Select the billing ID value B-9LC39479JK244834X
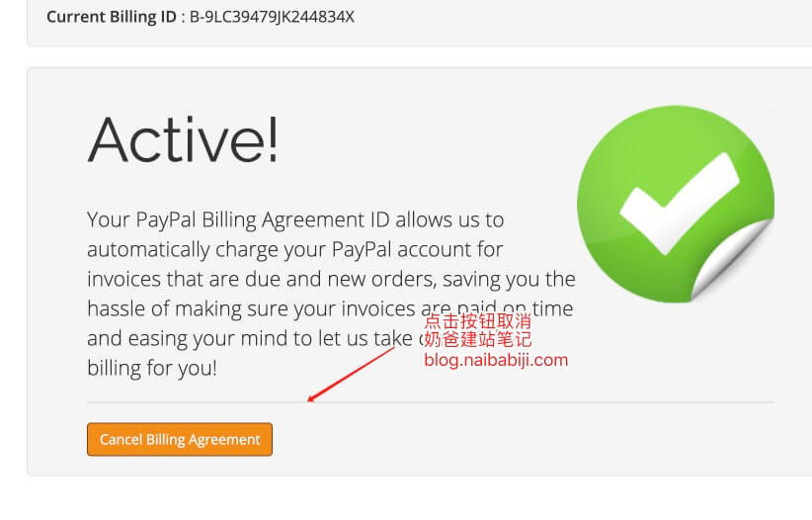The width and height of the screenshot is (812, 520). (x=272, y=17)
